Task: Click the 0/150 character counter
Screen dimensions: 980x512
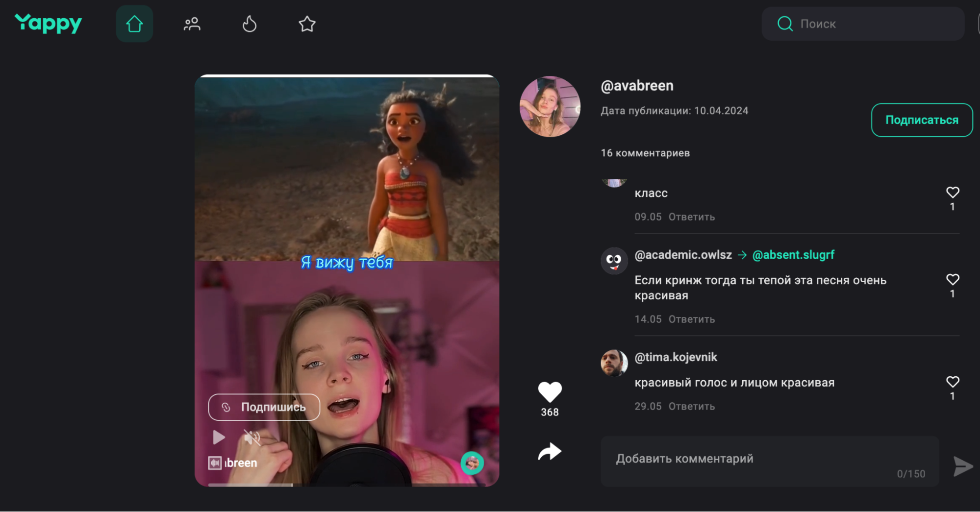Action: pyautogui.click(x=911, y=474)
